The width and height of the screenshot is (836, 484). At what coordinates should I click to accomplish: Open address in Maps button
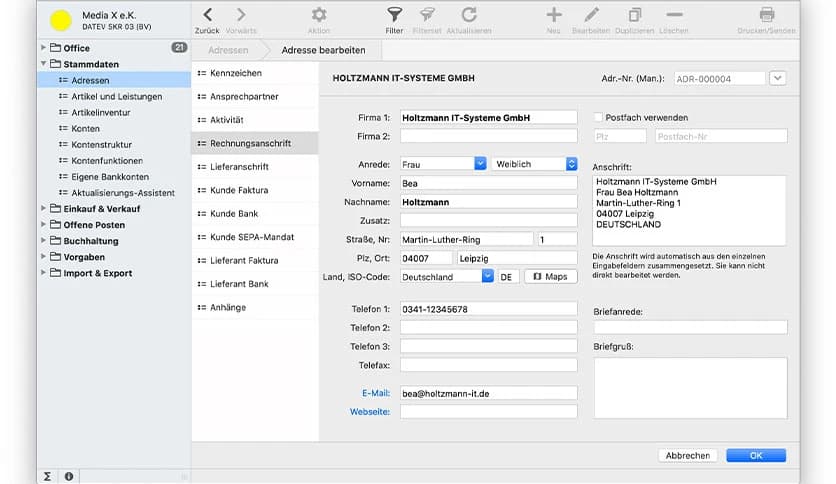551,277
